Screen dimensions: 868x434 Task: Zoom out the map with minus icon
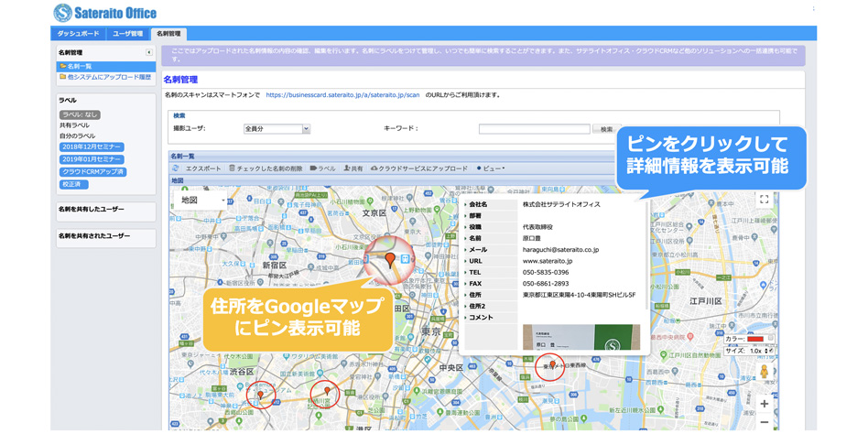pos(764,422)
